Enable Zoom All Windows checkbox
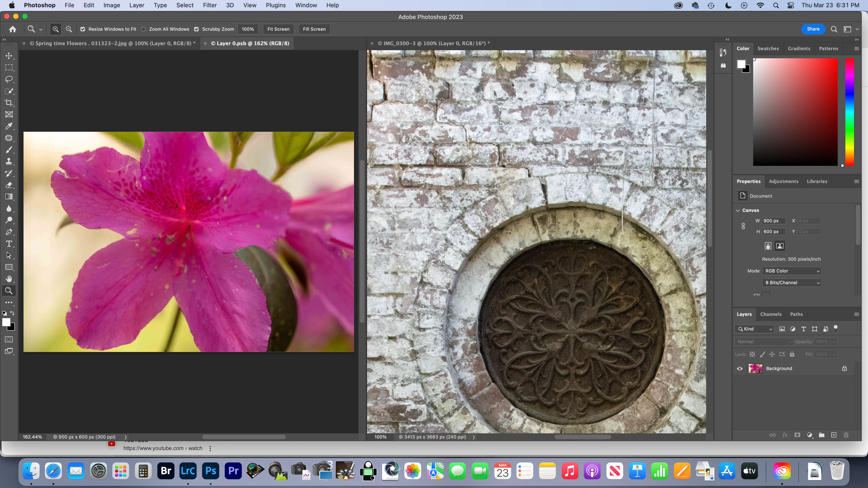Screen dimensions: 868x488 [x=143, y=29]
